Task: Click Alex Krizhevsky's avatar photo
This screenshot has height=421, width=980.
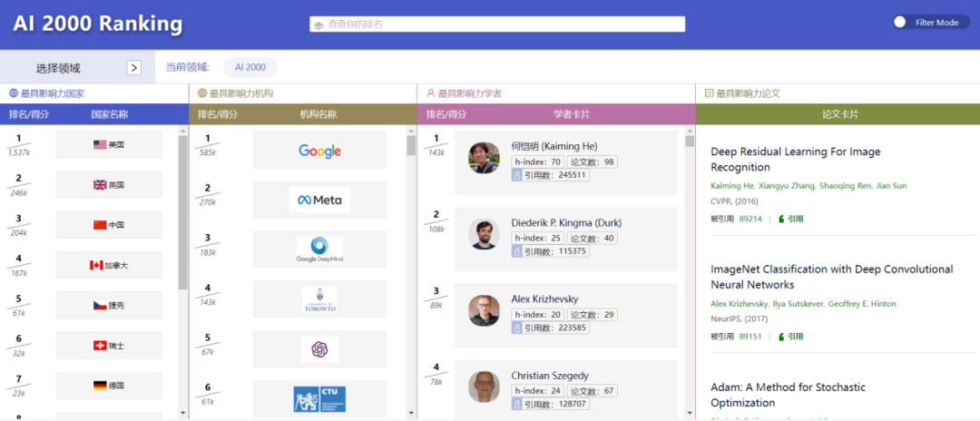Action: coord(484,311)
